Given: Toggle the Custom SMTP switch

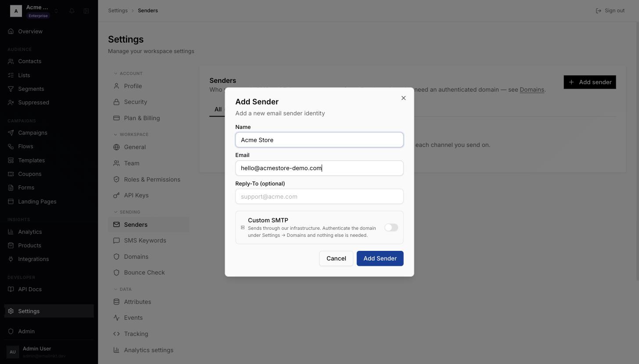Looking at the screenshot, I should pos(391,228).
